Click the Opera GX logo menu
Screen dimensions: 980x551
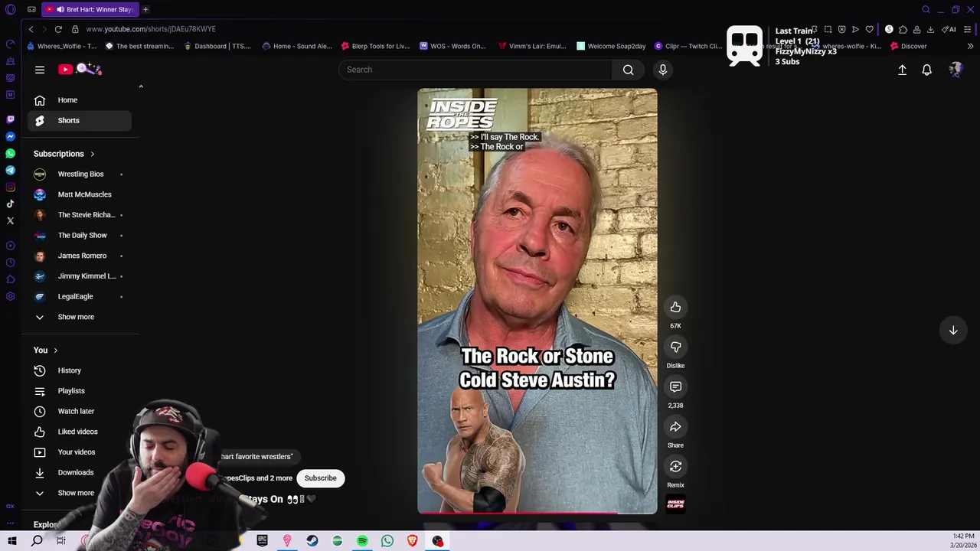click(x=10, y=9)
